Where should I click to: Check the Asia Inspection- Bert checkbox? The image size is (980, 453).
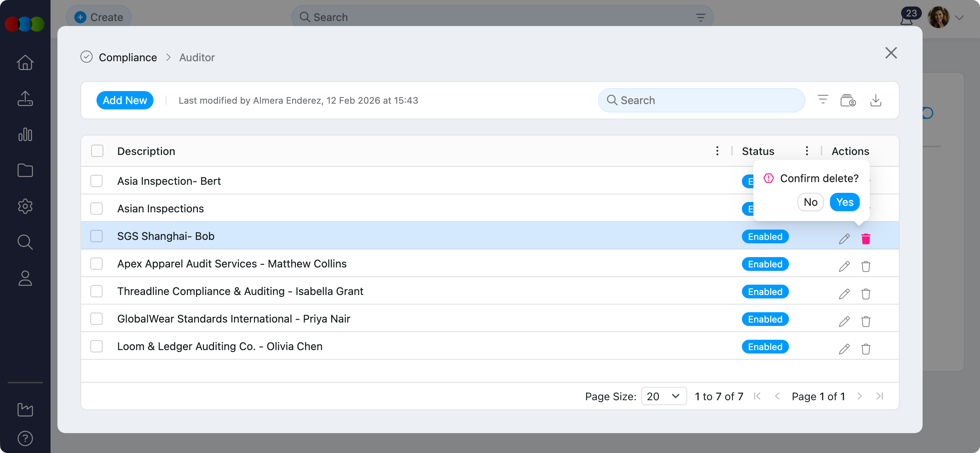pos(96,181)
